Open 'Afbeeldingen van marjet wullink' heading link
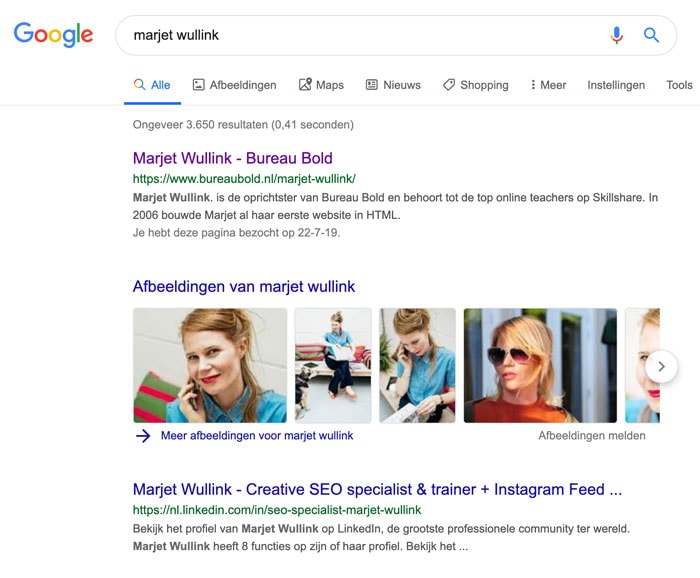 (x=244, y=286)
